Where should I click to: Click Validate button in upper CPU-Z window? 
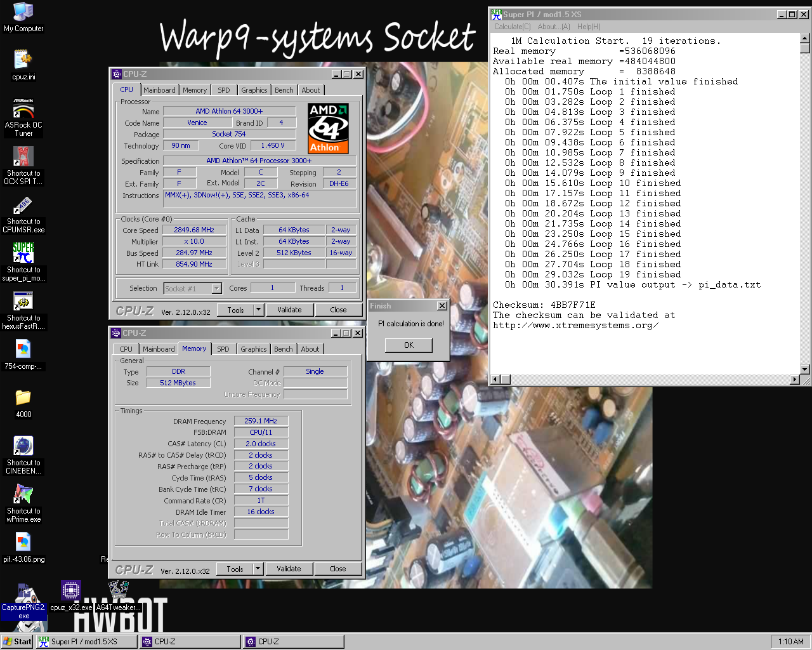[x=289, y=310]
